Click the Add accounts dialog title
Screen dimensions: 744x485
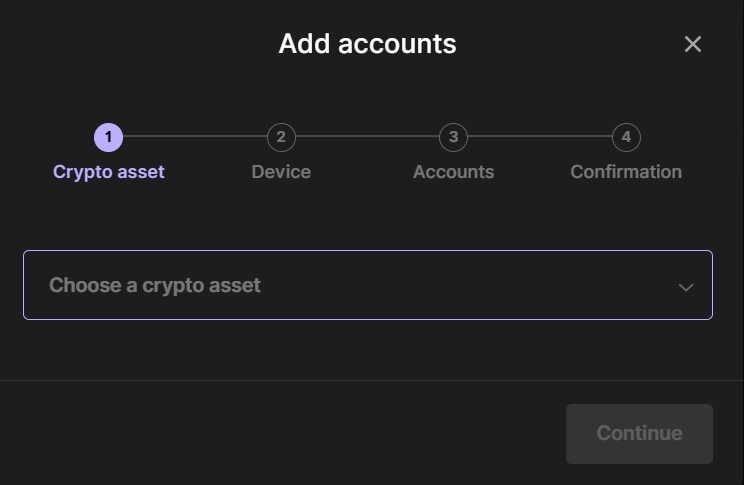(367, 44)
